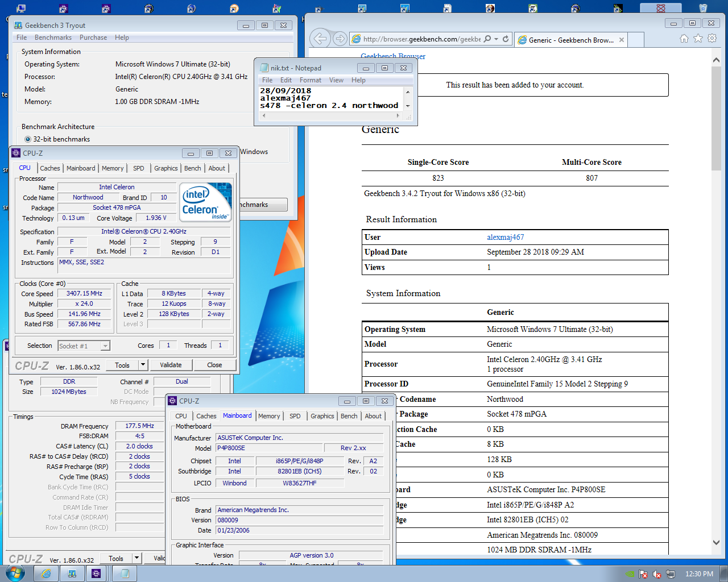The image size is (728, 582).
Task: Click the search magnifier in address bar
Action: (x=487, y=39)
